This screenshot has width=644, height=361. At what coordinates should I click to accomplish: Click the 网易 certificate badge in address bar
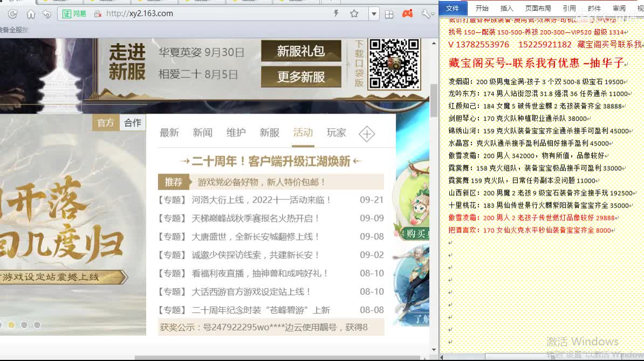(74, 14)
